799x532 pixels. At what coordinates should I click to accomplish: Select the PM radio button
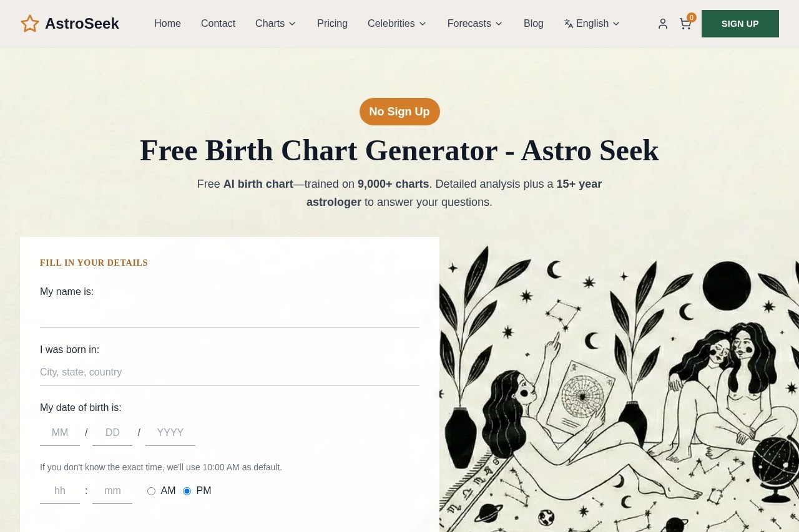187,491
